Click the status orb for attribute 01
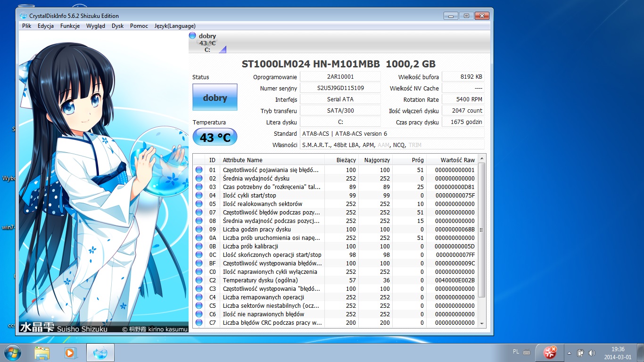This screenshot has height=362, width=644. point(199,170)
